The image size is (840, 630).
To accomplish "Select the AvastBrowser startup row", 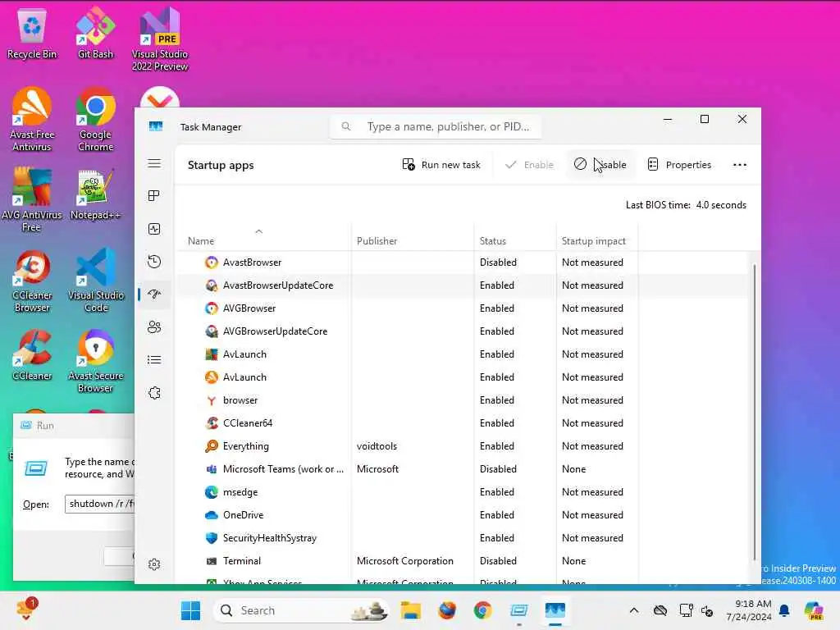I will point(463,262).
